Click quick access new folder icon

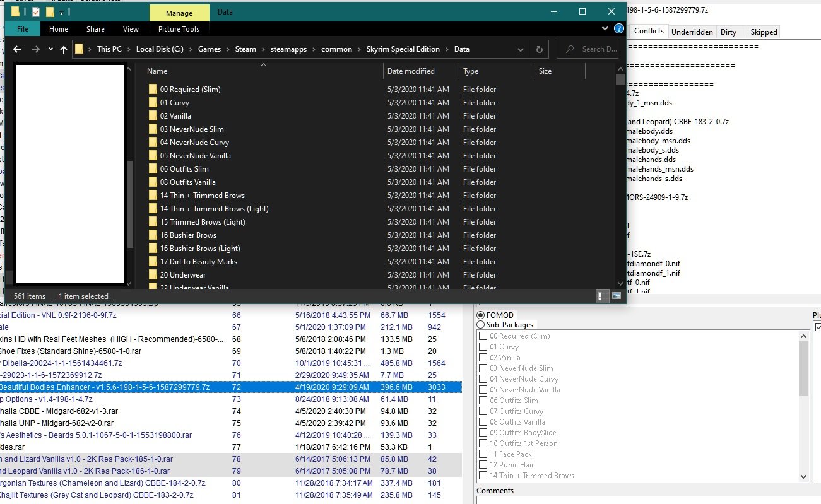pyautogui.click(x=50, y=12)
